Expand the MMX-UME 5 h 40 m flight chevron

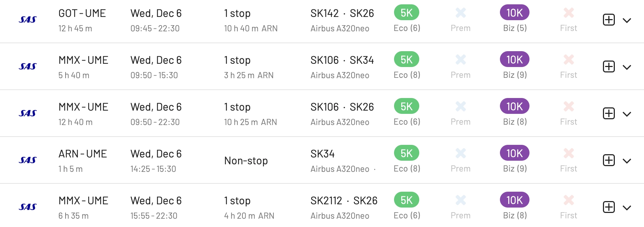pos(627,67)
